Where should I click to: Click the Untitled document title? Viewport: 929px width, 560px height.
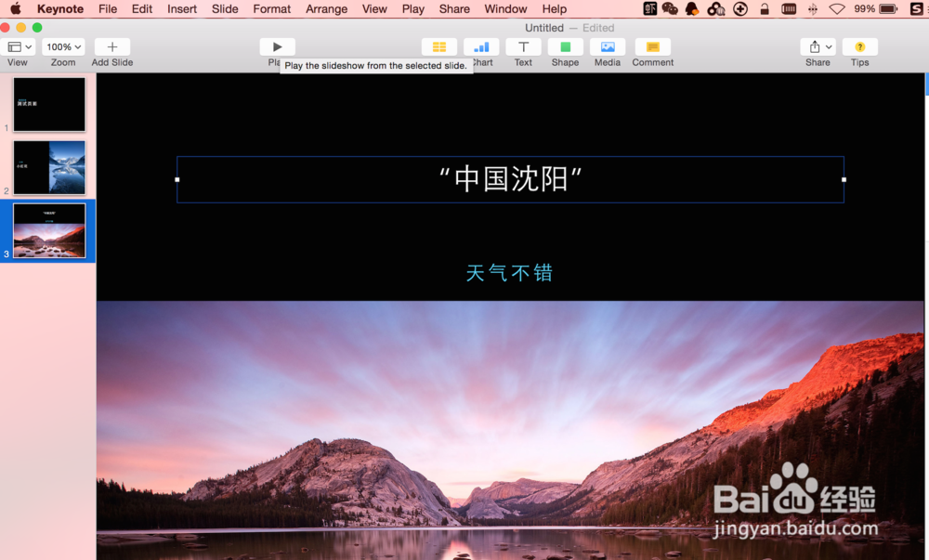[544, 27]
